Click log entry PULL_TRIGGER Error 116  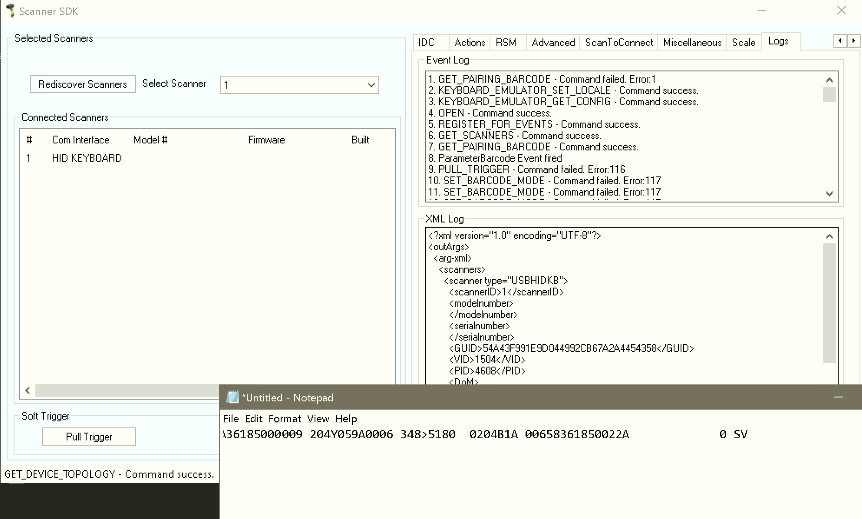527,169
